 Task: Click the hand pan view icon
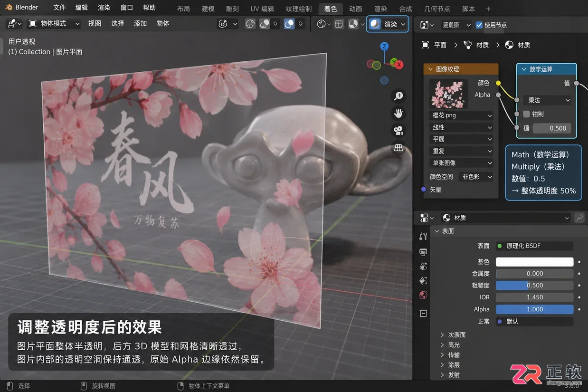point(398,113)
